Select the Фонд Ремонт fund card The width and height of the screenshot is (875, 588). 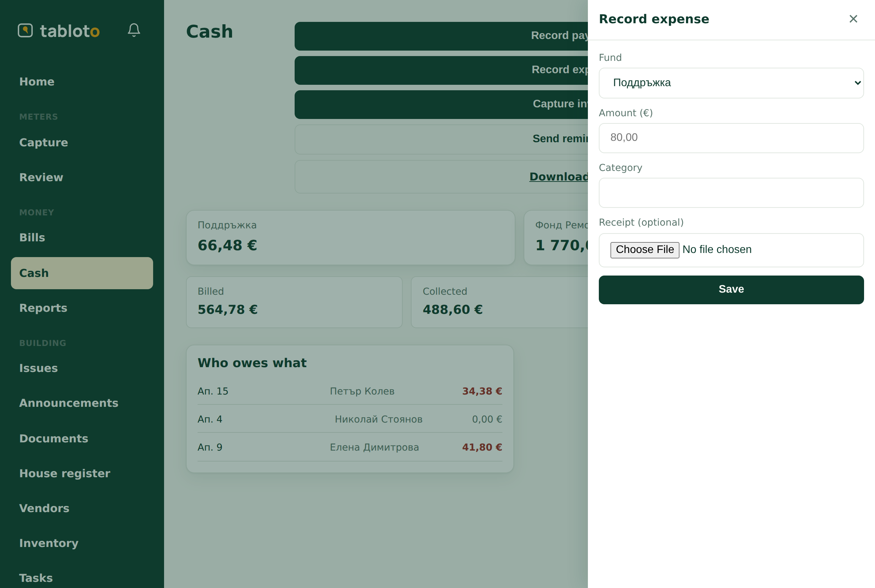(556, 238)
